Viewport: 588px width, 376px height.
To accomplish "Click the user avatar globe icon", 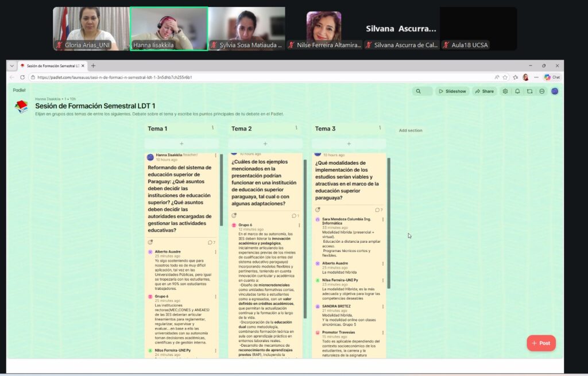I will (555, 91).
